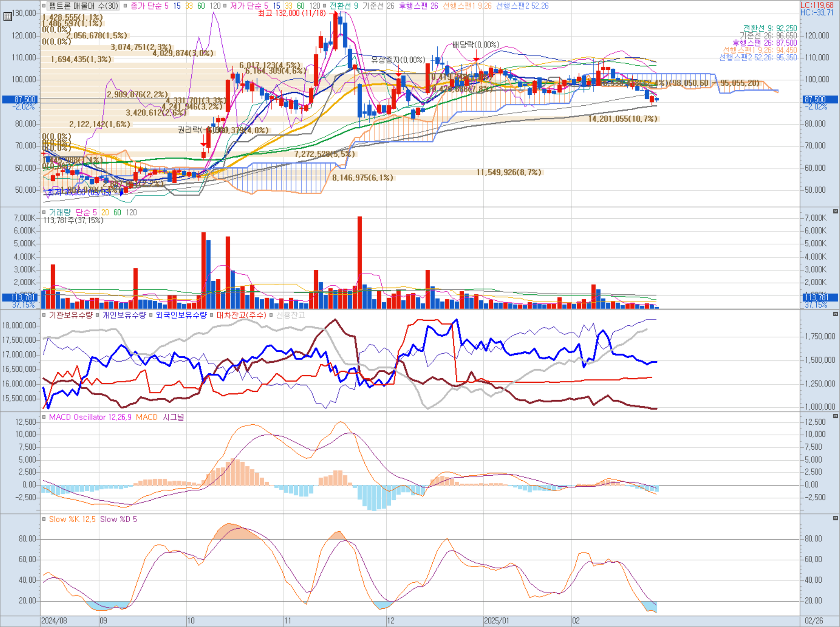Image resolution: width=840 pixels, height=627 pixels.
Task: Click the 2025/01 marker on the date axis
Action: [497, 621]
